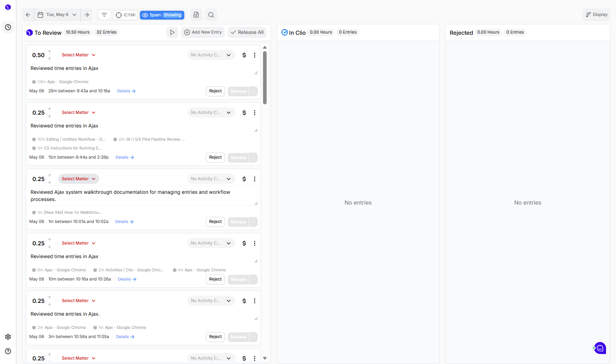
Task: Start the play timer button in To Review
Action: 172,32
